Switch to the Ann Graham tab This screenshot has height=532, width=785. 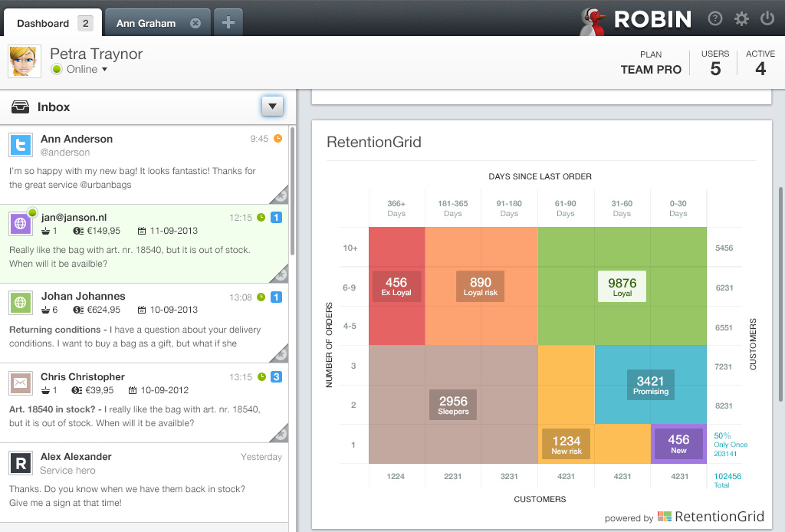coord(146,23)
